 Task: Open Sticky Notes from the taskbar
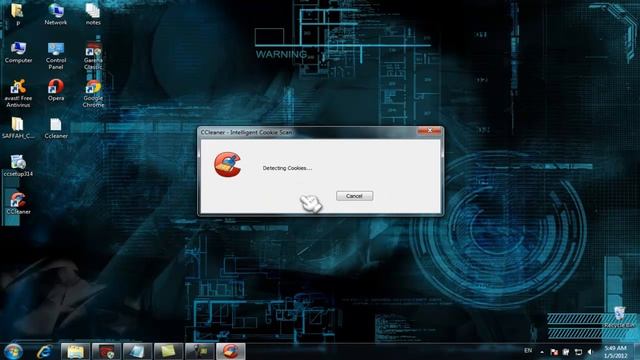coord(168,351)
